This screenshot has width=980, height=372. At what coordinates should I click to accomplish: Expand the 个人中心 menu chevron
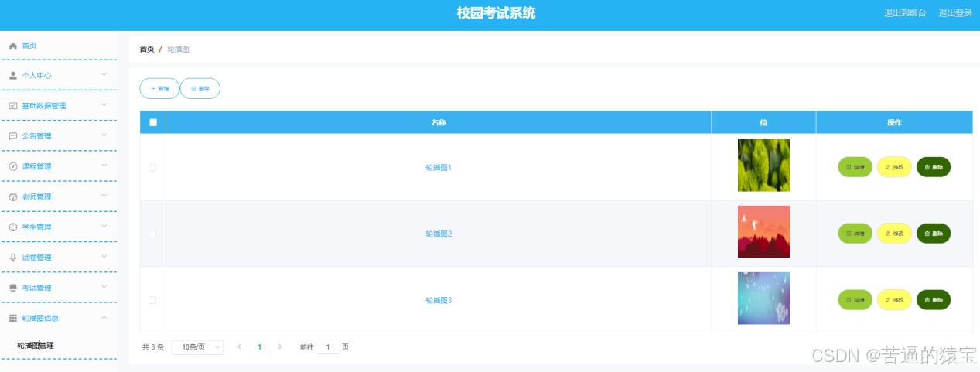tap(104, 75)
